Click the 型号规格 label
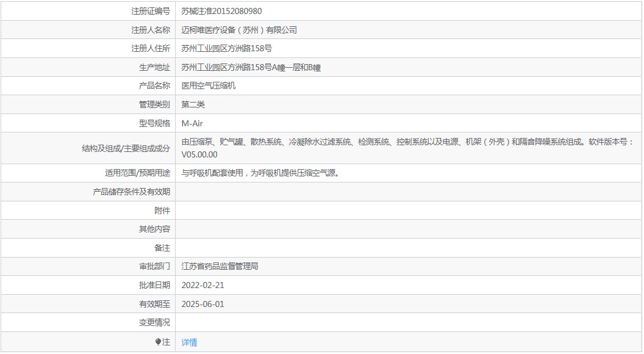This screenshot has height=354, width=644. (x=154, y=123)
